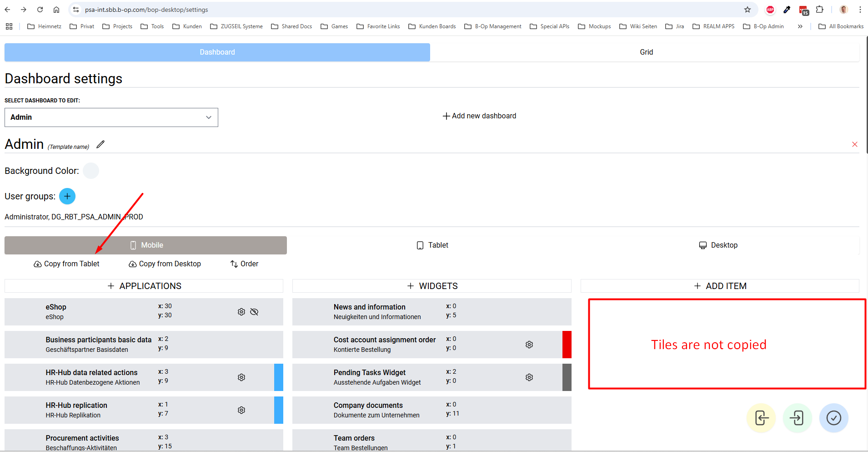Open the Admin dashboard selection dropdown
868x452 pixels.
pos(111,117)
